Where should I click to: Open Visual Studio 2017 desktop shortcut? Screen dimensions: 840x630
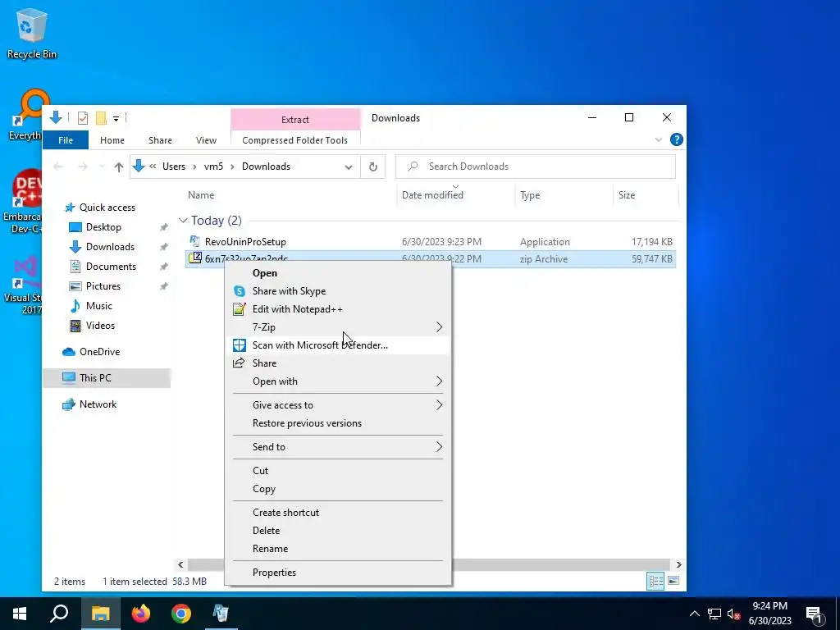[x=24, y=285]
